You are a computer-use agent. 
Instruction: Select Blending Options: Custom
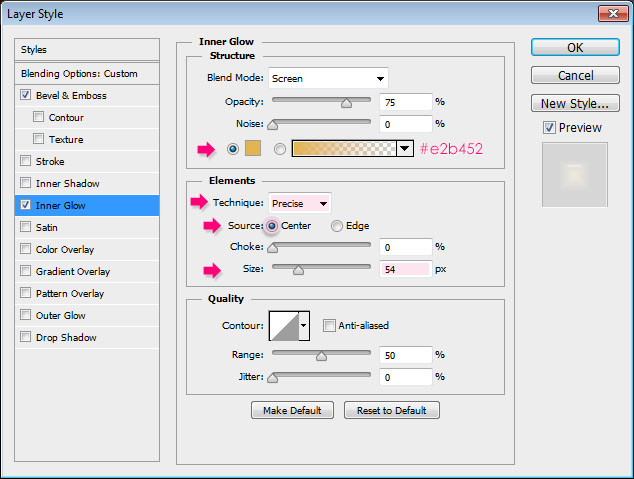(87, 74)
